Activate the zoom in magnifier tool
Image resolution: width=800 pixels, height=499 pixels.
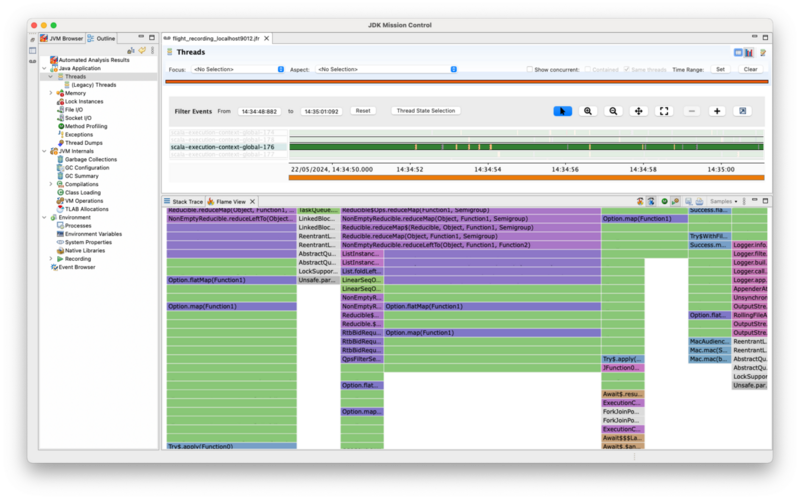pos(588,111)
